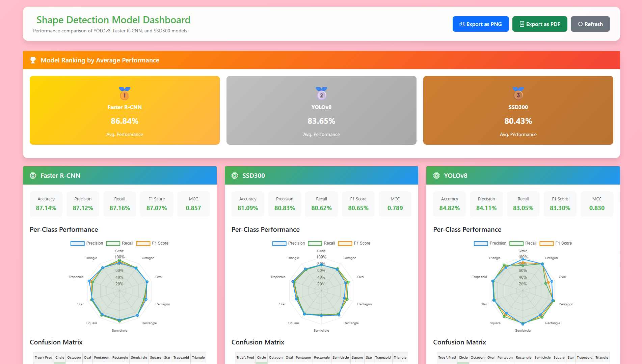Image resolution: width=642 pixels, height=364 pixels.
Task: Click the bronze third-place medal icon
Action: [x=518, y=93]
